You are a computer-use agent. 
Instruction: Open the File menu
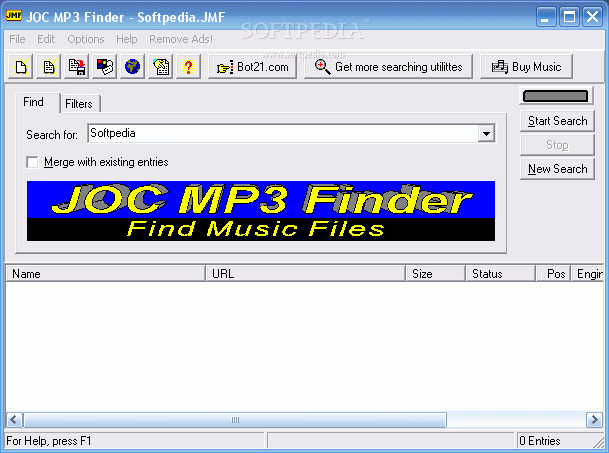point(17,39)
